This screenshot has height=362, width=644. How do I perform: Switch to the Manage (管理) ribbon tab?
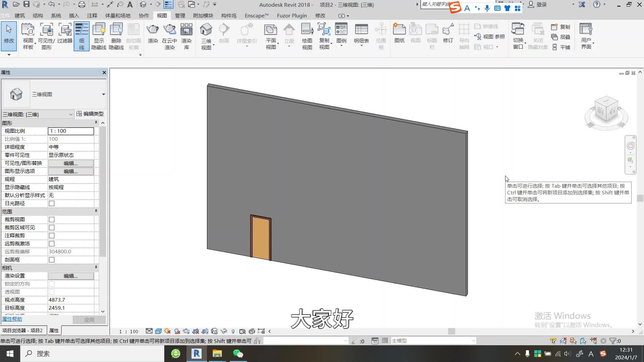[180, 16]
